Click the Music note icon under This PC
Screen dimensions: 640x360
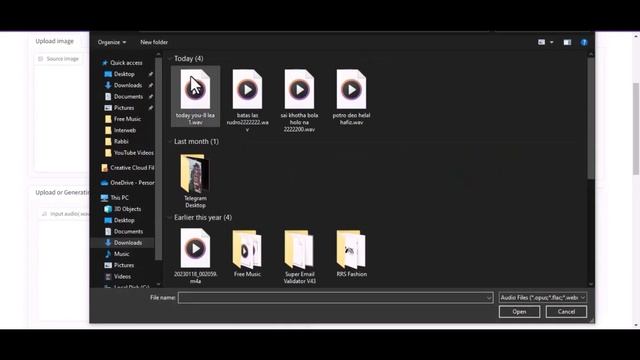[x=108, y=254]
